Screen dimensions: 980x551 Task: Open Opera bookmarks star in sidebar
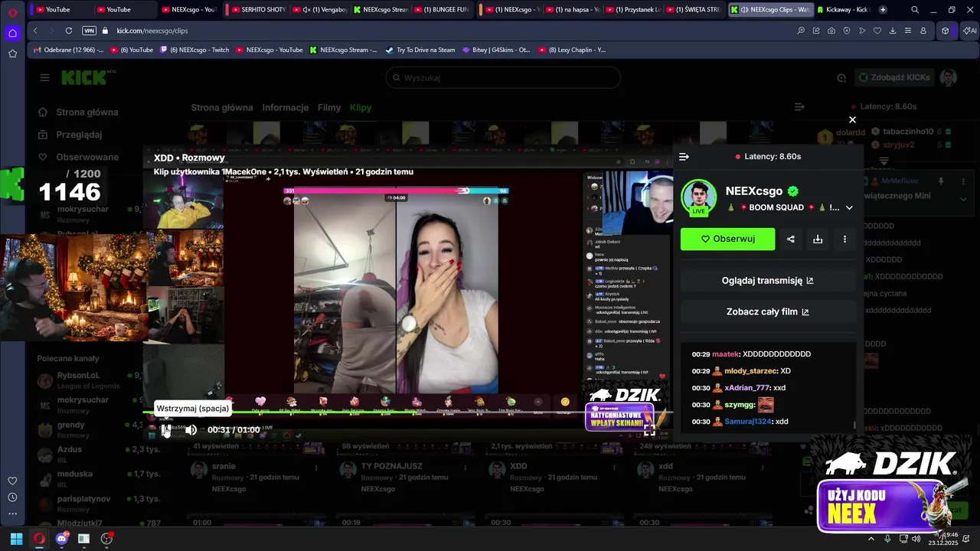coord(12,54)
